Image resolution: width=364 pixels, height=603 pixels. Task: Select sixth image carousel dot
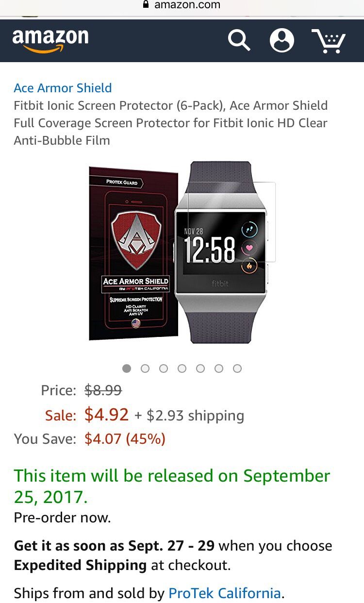[x=219, y=368]
